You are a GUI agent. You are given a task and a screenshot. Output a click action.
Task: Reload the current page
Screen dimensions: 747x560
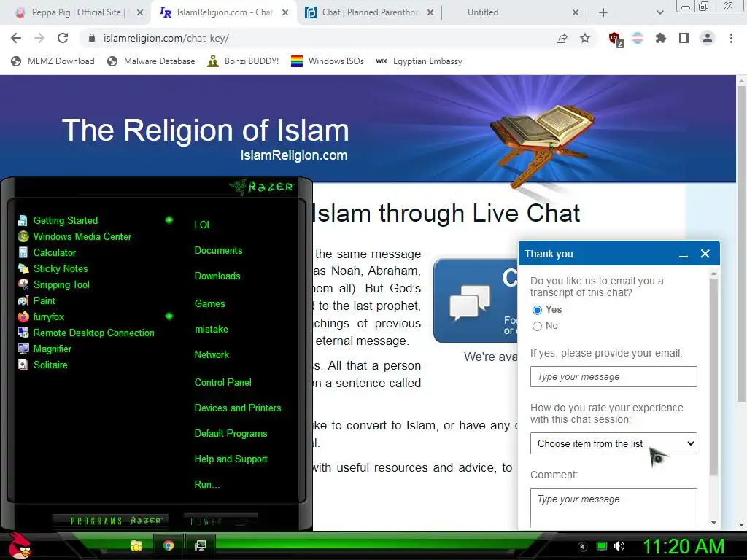point(63,38)
